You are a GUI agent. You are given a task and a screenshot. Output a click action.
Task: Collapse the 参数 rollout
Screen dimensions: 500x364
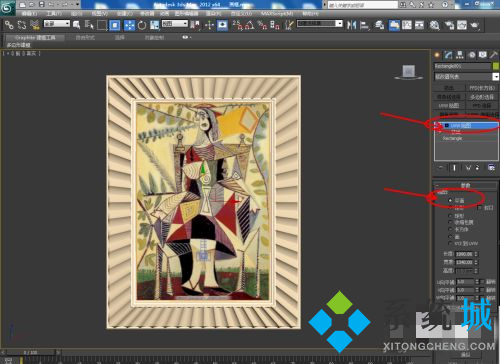(x=466, y=185)
